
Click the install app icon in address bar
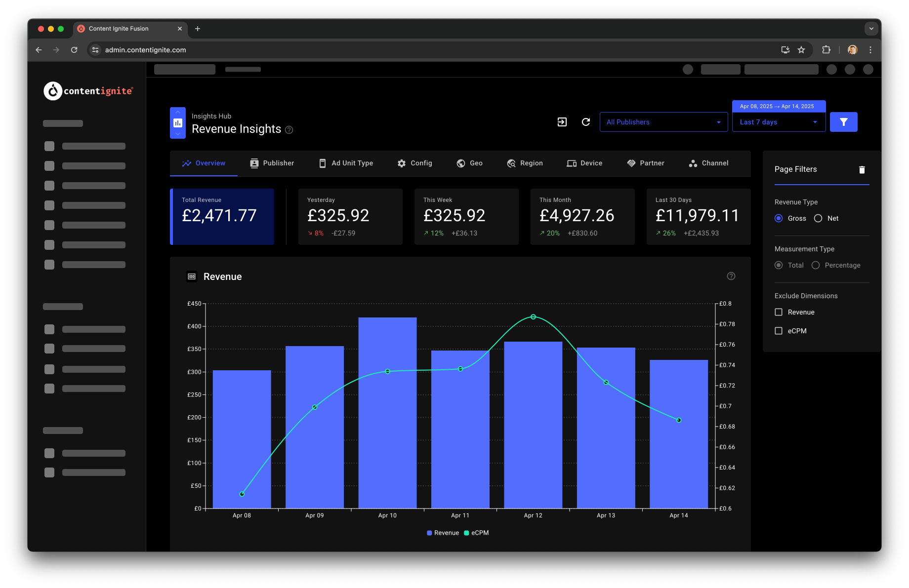click(x=785, y=50)
